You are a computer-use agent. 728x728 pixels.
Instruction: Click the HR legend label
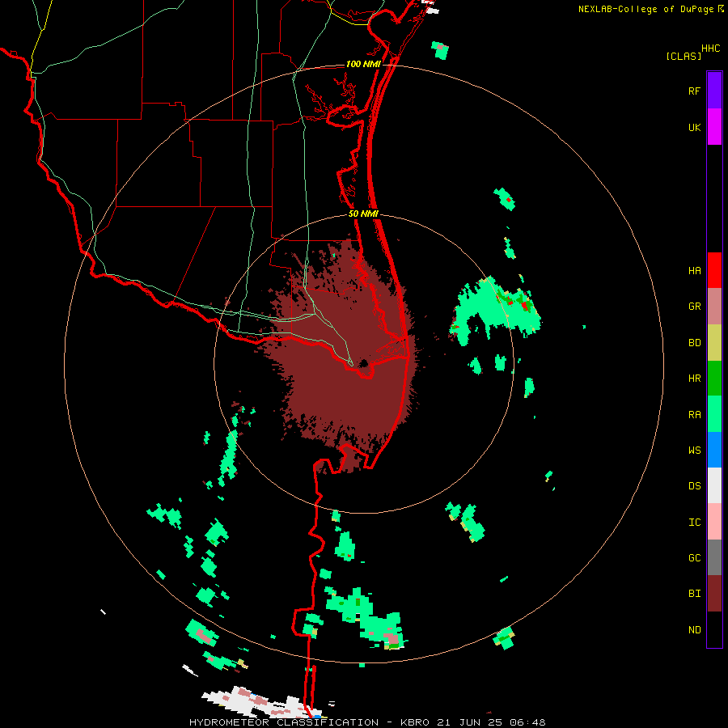coord(694,379)
